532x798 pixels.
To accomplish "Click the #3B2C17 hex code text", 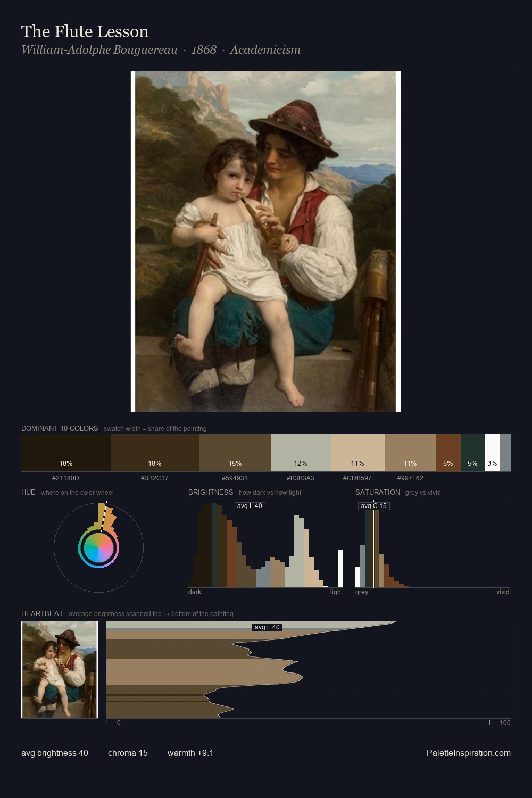I will (155, 478).
